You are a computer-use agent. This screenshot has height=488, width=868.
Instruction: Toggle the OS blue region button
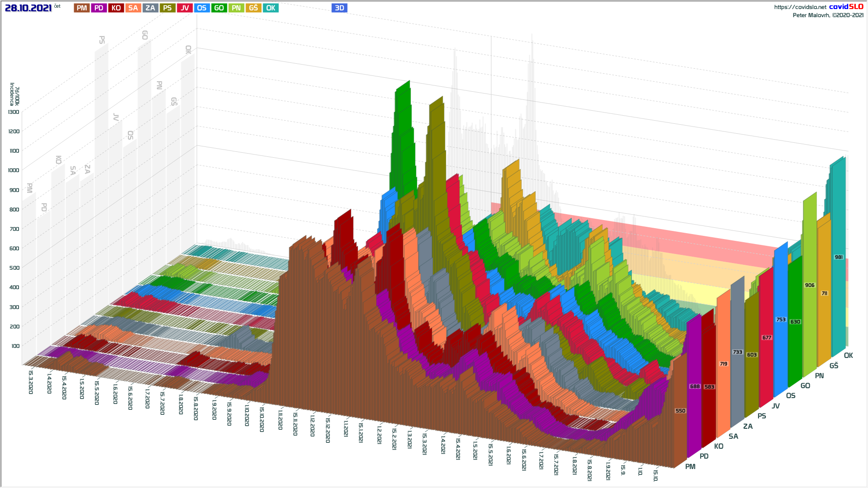pos(202,8)
